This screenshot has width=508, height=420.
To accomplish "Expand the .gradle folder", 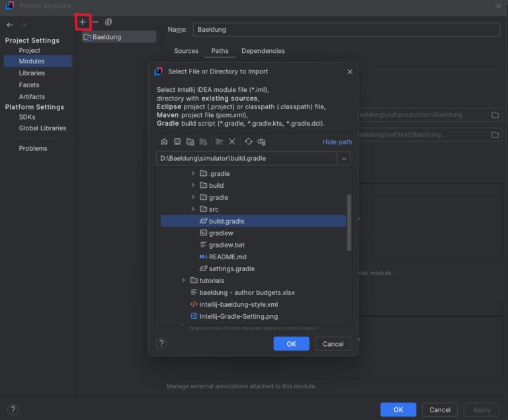I will [193, 173].
